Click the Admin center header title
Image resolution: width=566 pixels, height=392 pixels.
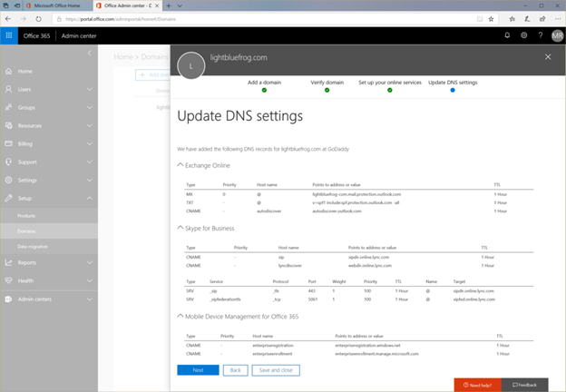[79, 35]
